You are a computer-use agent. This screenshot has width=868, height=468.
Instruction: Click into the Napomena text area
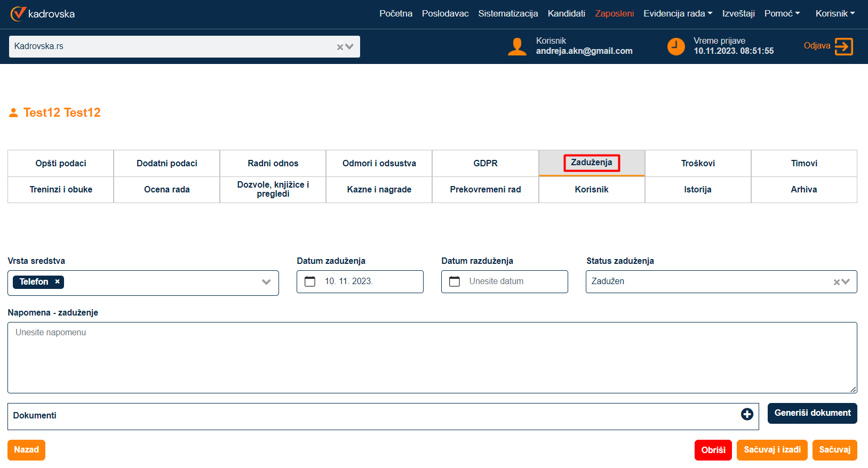[432, 357]
